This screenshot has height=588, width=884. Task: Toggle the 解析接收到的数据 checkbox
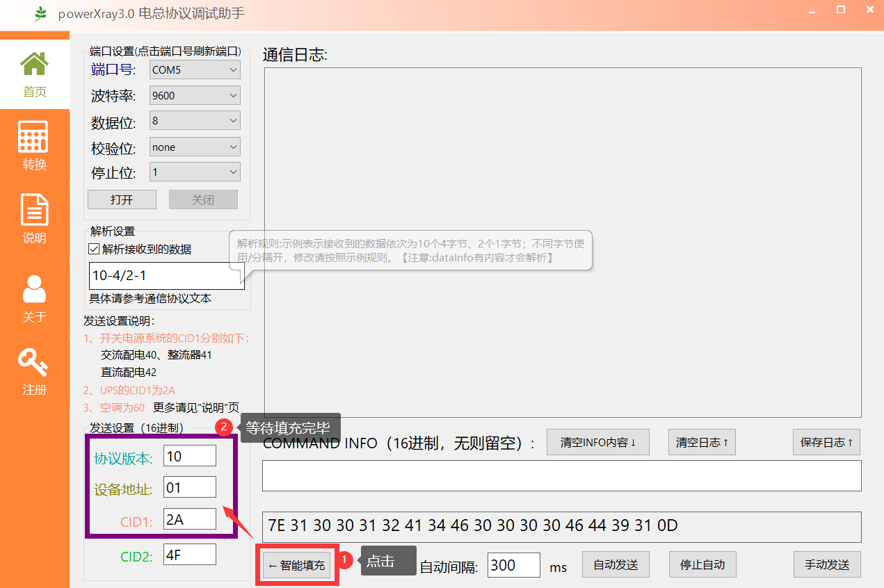click(95, 249)
